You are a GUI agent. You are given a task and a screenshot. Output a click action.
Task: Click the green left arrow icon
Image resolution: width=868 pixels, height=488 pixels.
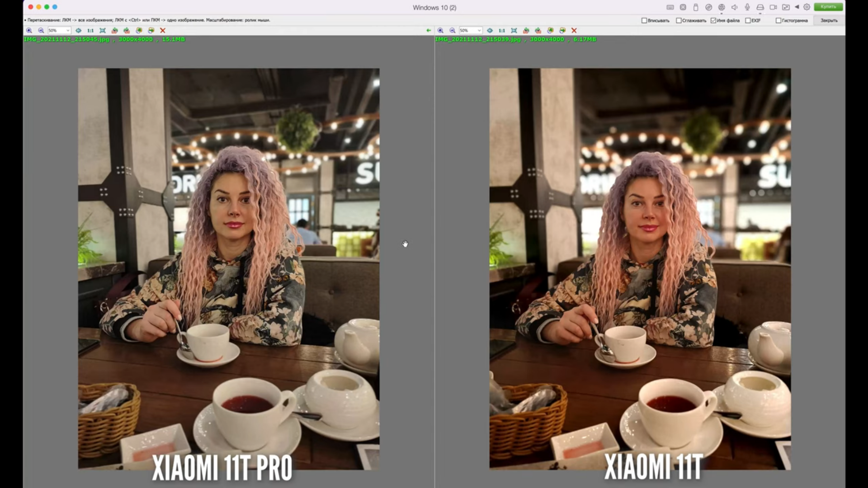tap(429, 30)
